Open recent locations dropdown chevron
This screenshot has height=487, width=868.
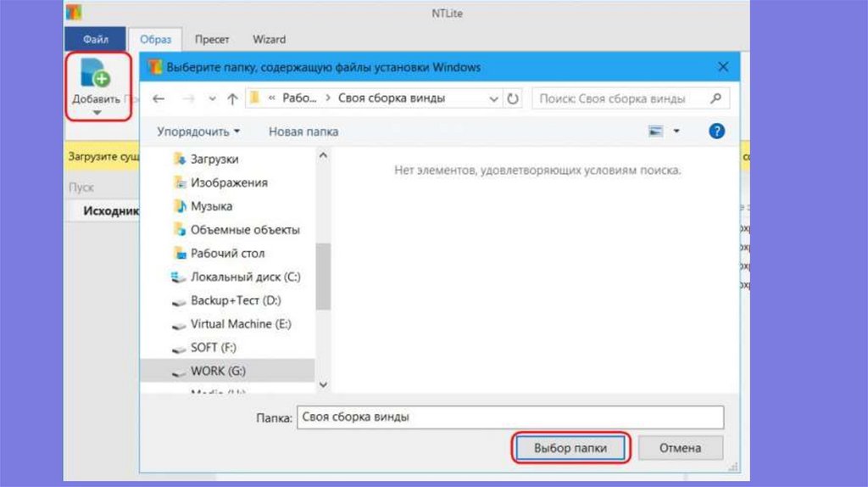pos(212,99)
